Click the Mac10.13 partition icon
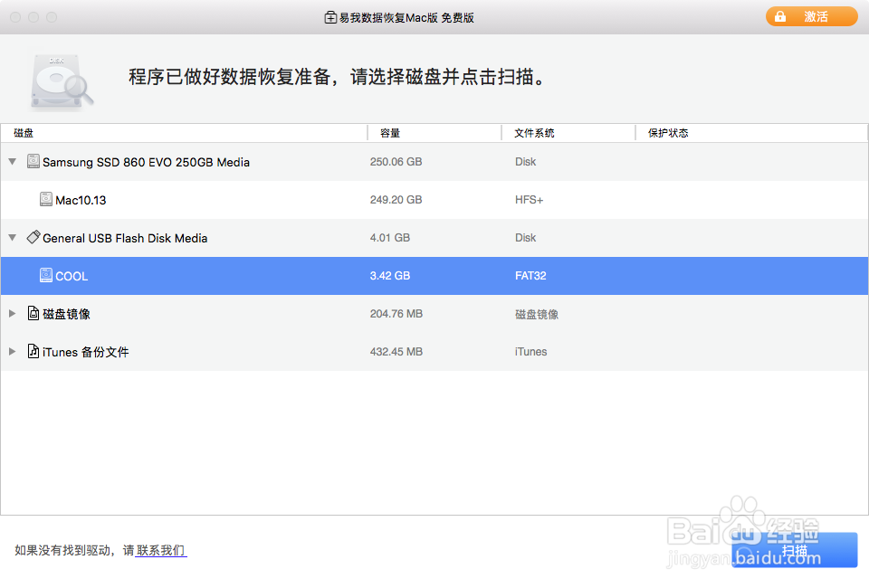The height and width of the screenshot is (588, 869). click(x=45, y=199)
